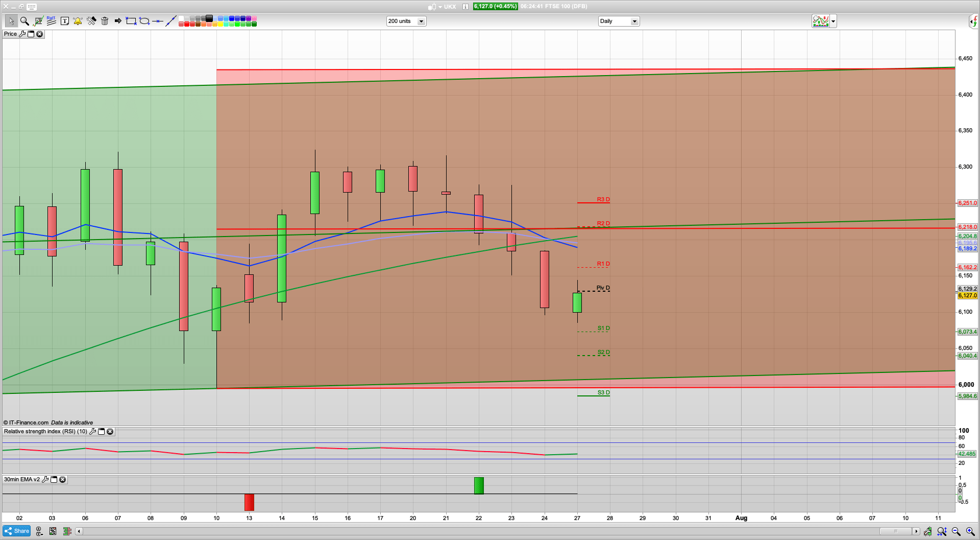Open the wrench settings tool in the toolbar
This screenshot has height=540, width=980.
92,21
